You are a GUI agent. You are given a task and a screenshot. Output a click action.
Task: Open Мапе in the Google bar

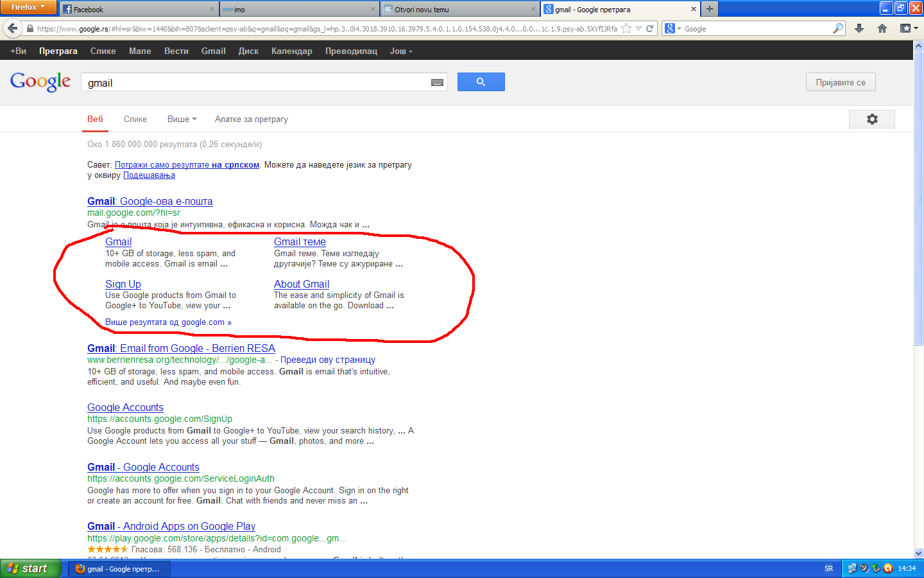tap(140, 51)
